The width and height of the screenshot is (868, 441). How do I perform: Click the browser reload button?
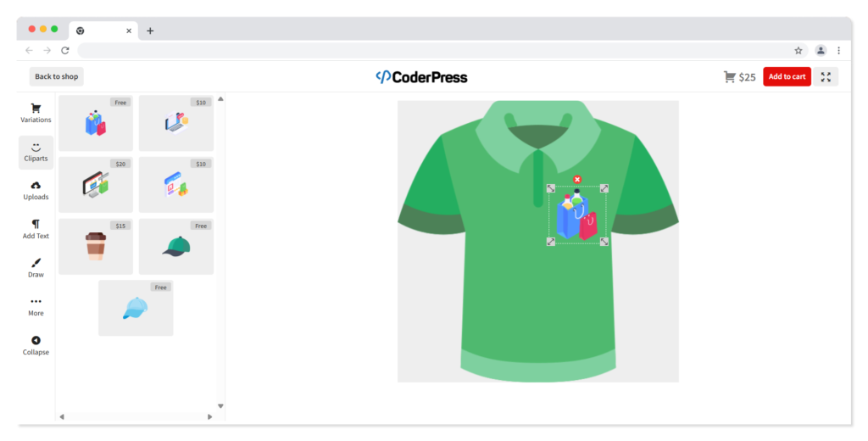(x=65, y=50)
